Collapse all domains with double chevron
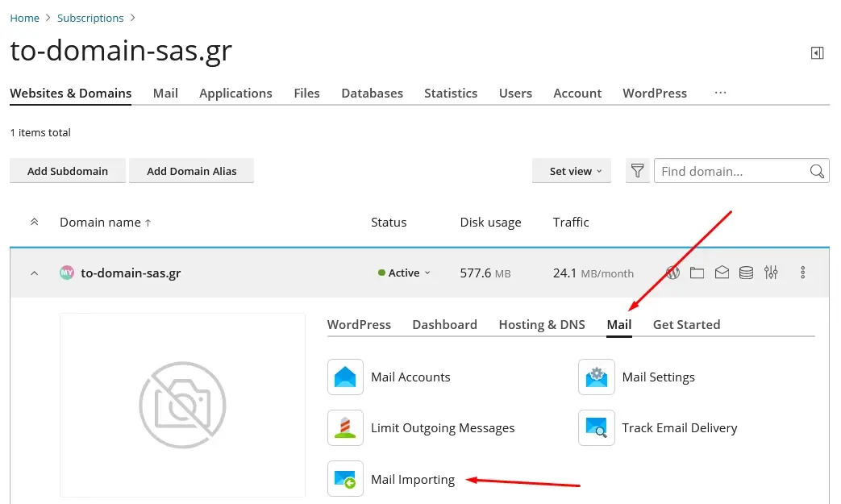Viewport: 841px width, 504px height. tap(34, 222)
